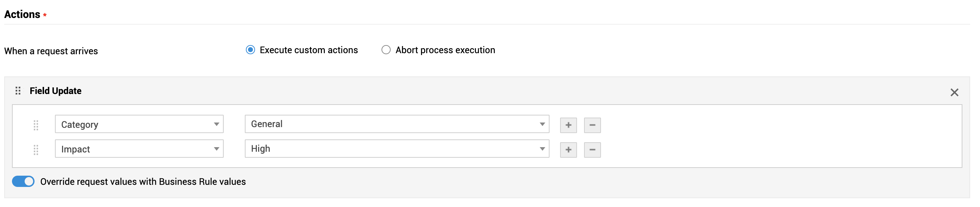Screen dimensions: 980x207
Task: Click the Abort process execution label
Action: 445,50
